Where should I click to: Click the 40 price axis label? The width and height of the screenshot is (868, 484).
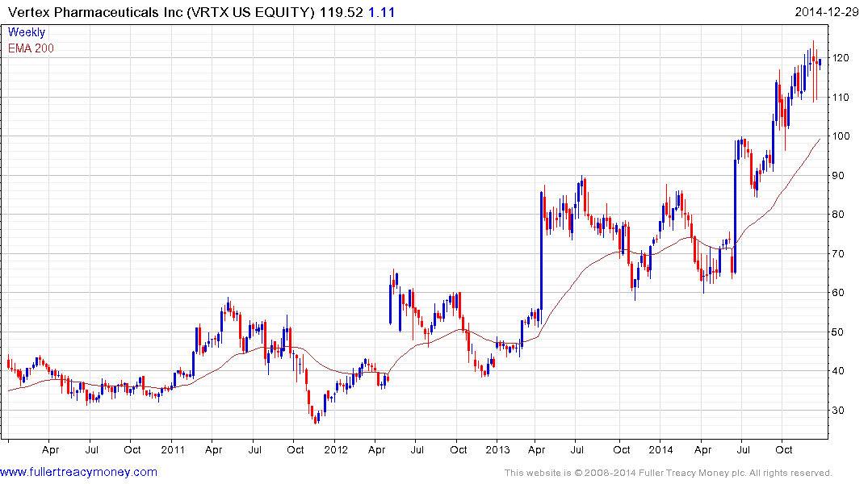pyautogui.click(x=838, y=371)
